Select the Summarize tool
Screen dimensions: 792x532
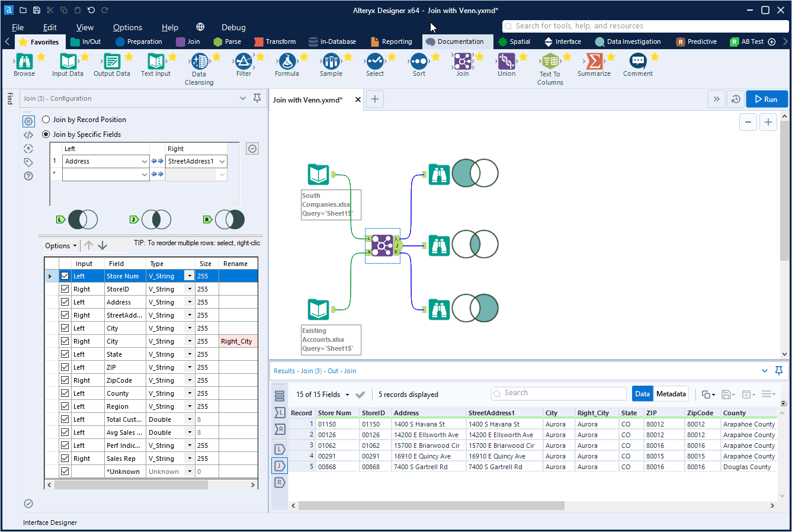594,62
